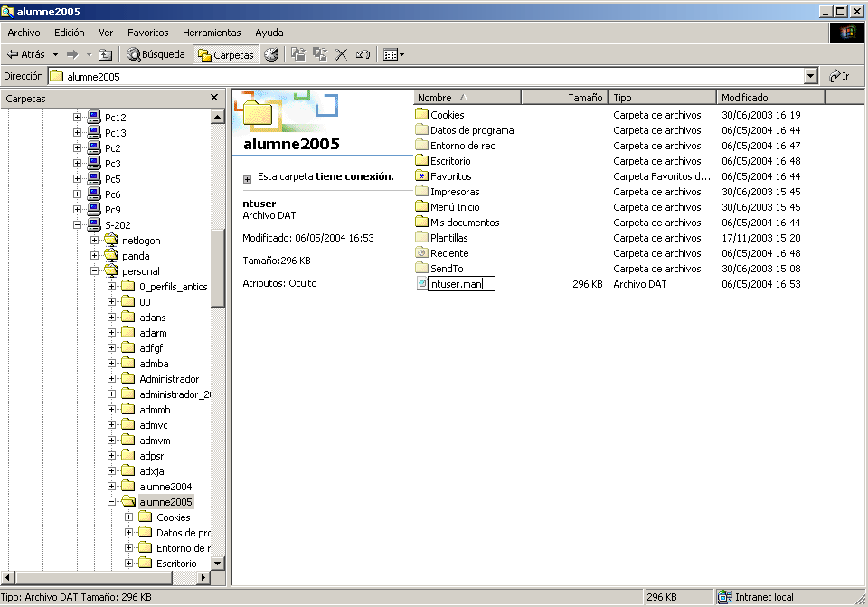Open the Ver menu
The image size is (868, 607).
[106, 33]
